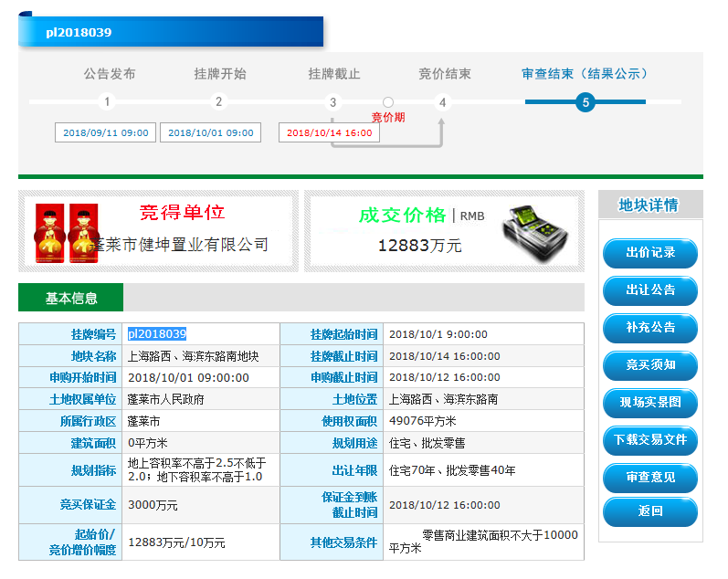
Task: Click the 竞买须知 button
Action: [x=649, y=365]
